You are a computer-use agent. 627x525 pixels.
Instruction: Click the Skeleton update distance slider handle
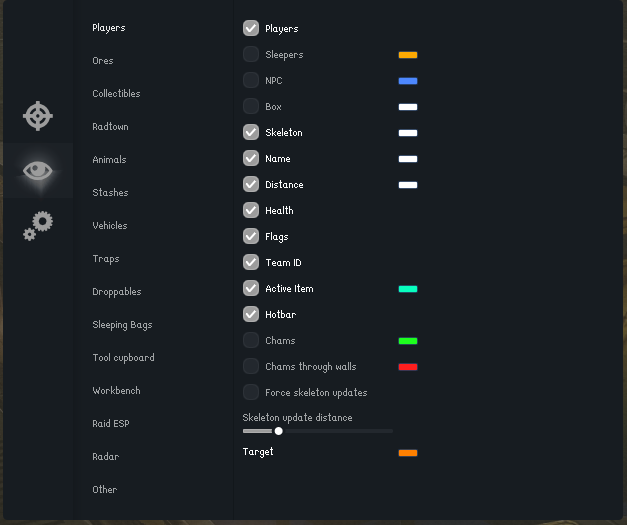[278, 431]
